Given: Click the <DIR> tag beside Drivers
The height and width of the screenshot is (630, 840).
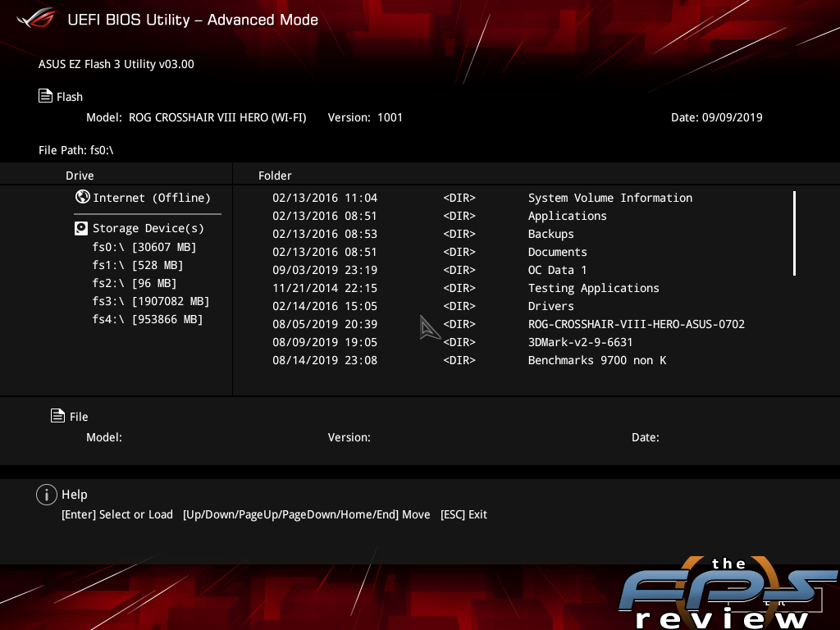Looking at the screenshot, I should coord(459,306).
